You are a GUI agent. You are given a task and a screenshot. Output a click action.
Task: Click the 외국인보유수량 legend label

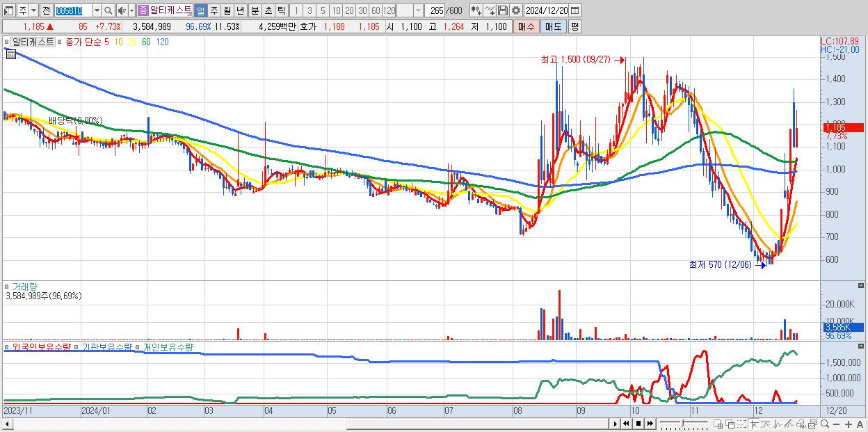point(41,346)
